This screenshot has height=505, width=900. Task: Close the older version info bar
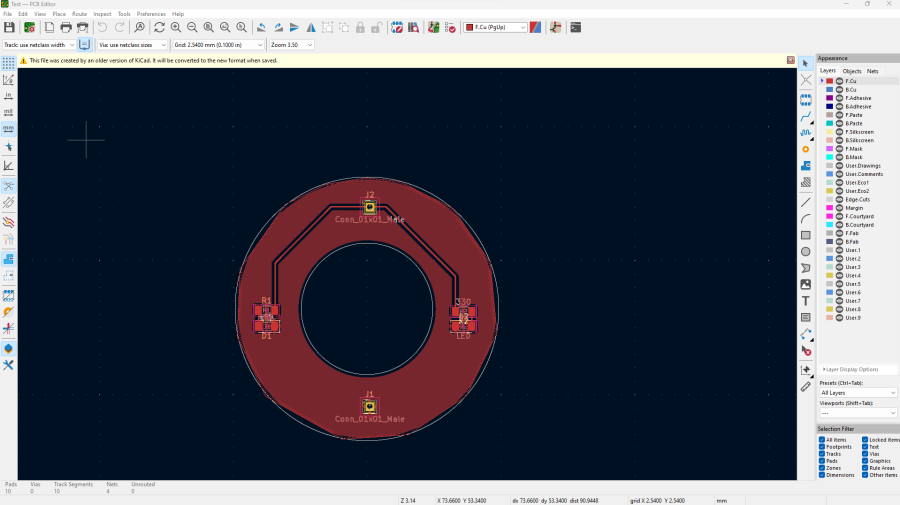(x=790, y=61)
